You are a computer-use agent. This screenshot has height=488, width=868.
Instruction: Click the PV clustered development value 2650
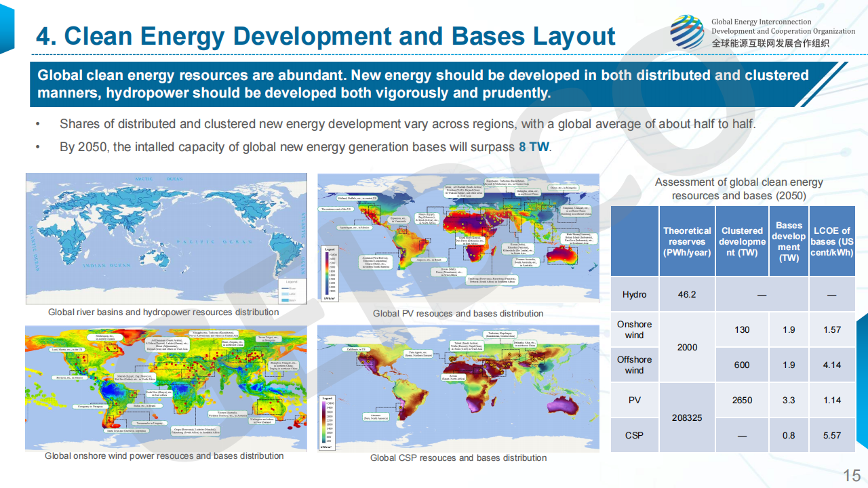742,400
